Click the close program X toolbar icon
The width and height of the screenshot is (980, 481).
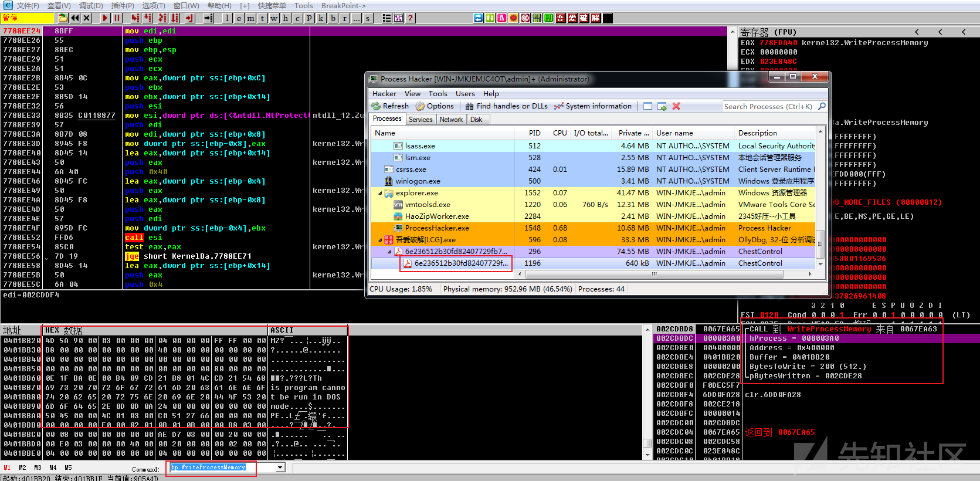pos(87,18)
